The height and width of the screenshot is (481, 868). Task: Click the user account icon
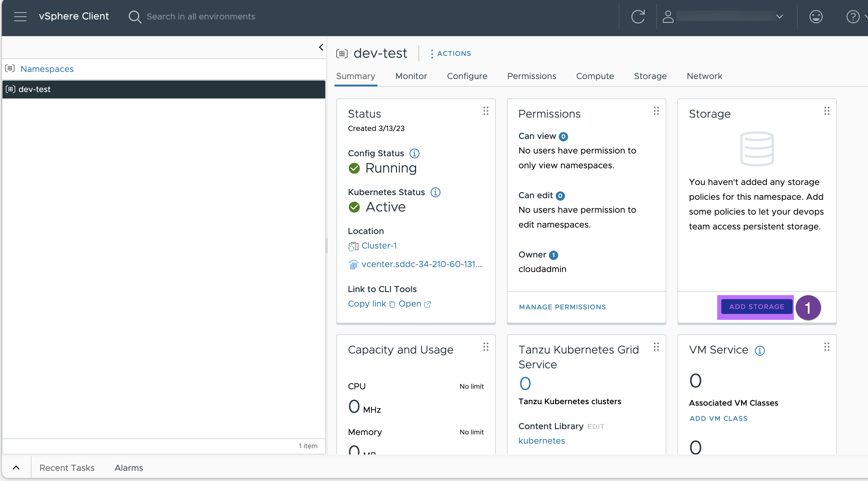[668, 16]
